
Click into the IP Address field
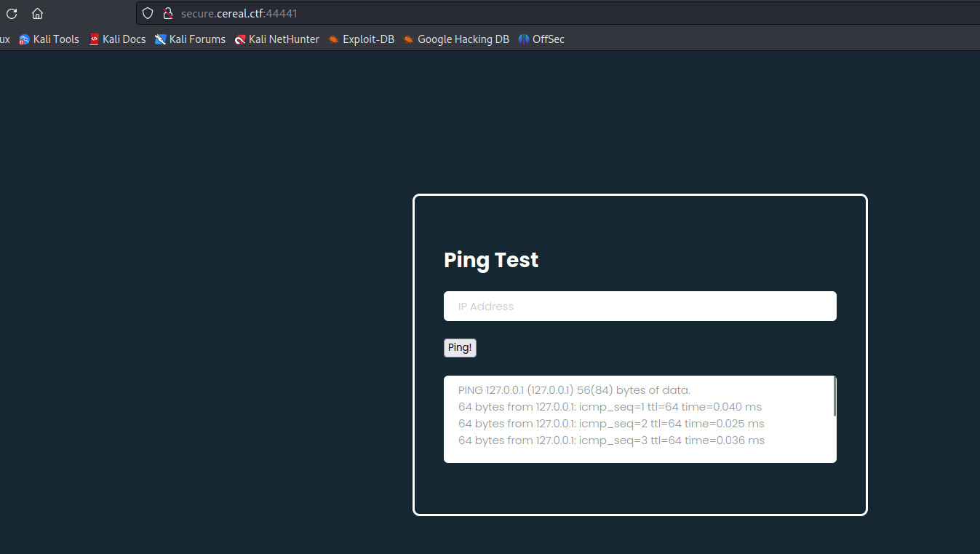(640, 306)
